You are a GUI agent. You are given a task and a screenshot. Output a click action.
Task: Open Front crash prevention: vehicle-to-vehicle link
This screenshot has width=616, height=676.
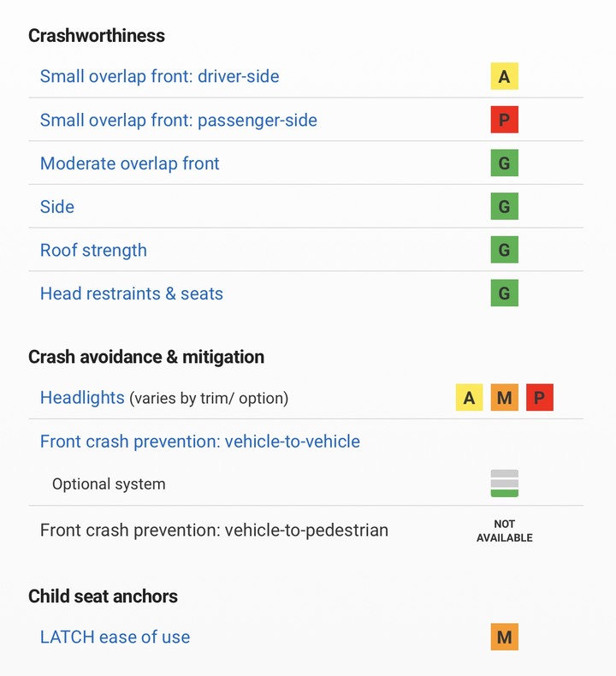pos(200,442)
